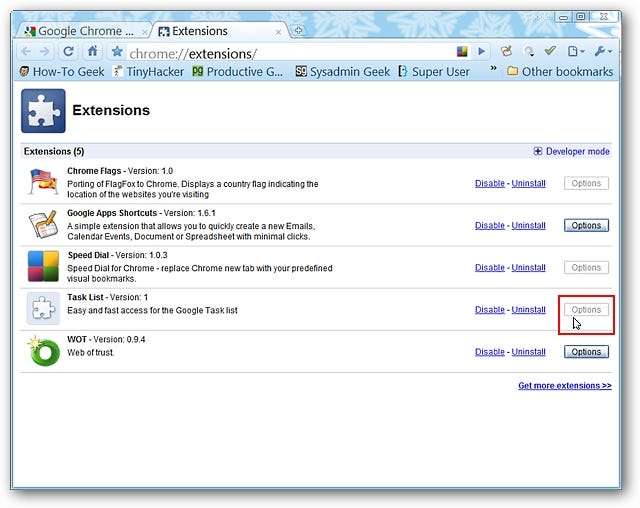Close the Extensions tab
This screenshot has height=508, width=640.
coord(278,32)
